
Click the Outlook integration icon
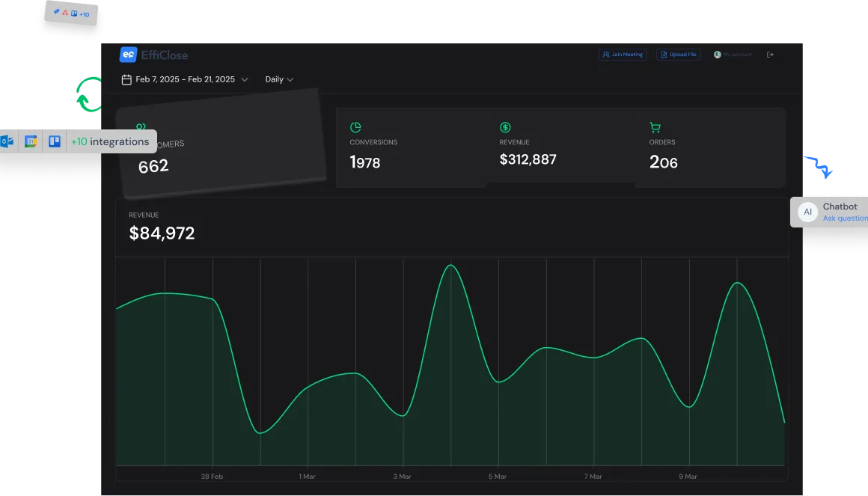(x=7, y=141)
